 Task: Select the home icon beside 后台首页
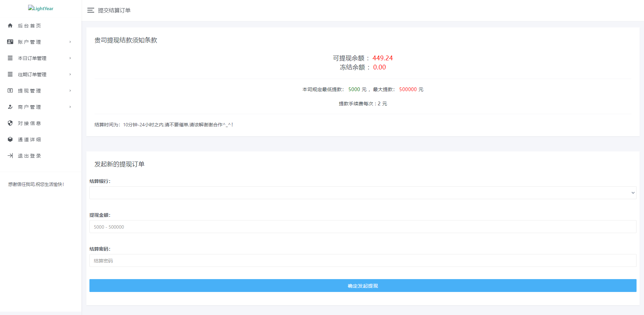10,25
